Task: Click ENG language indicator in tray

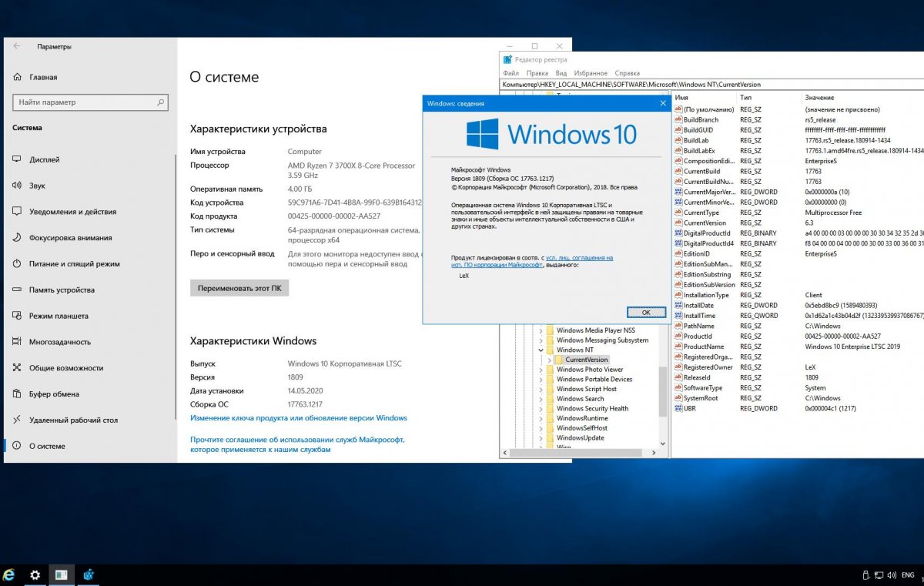Action: pyautogui.click(x=907, y=575)
